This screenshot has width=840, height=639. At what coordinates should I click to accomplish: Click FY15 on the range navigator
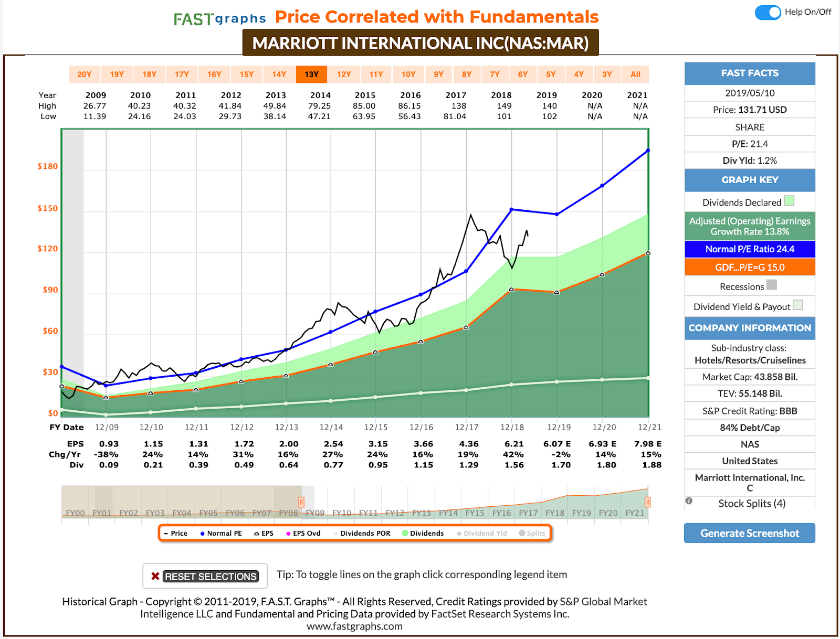click(475, 513)
